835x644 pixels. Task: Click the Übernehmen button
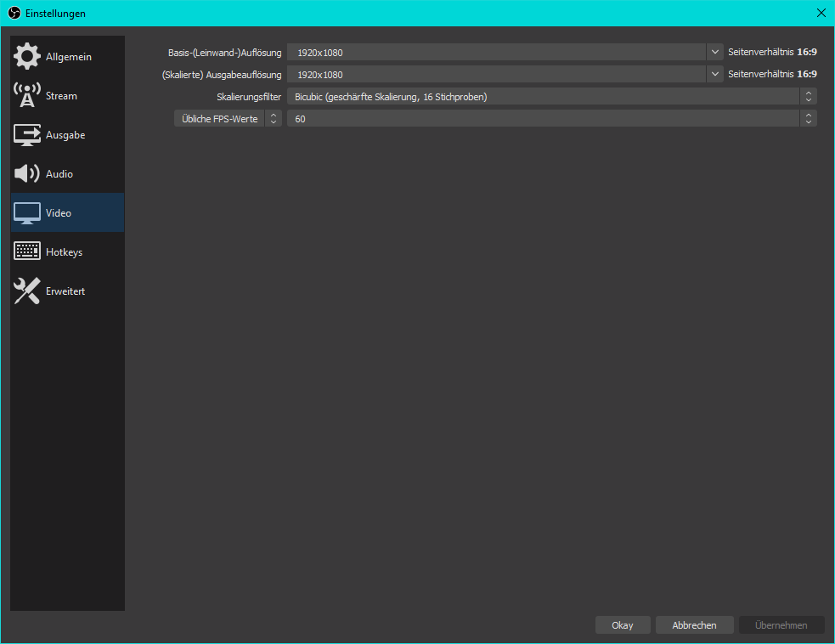click(781, 624)
